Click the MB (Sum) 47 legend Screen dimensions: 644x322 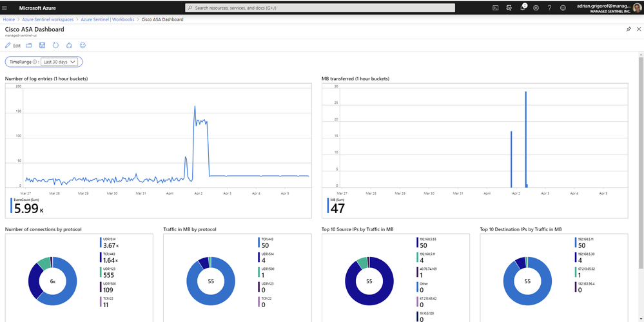point(336,206)
